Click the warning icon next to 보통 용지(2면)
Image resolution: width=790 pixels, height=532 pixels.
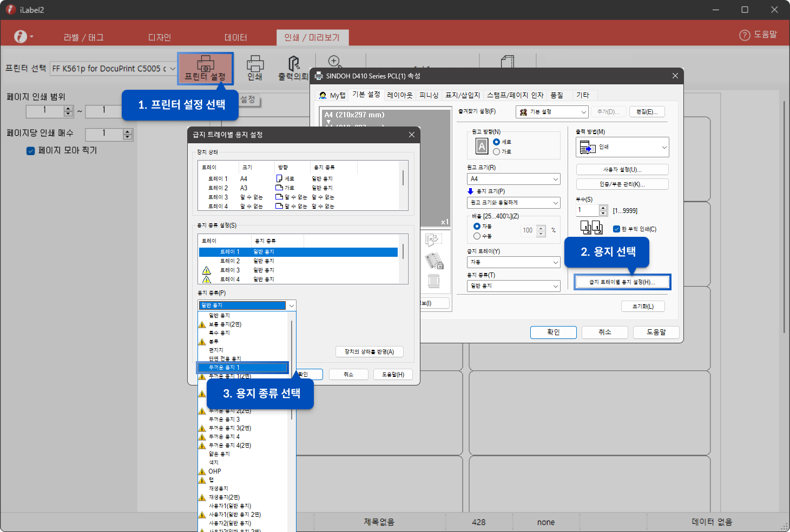[202, 324]
